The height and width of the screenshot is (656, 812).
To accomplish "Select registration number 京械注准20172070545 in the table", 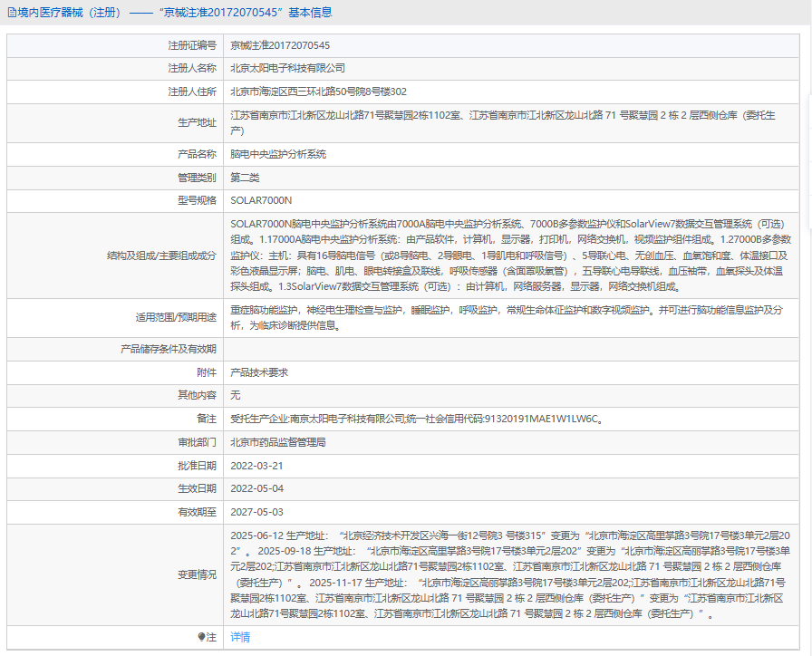I will click(280, 45).
